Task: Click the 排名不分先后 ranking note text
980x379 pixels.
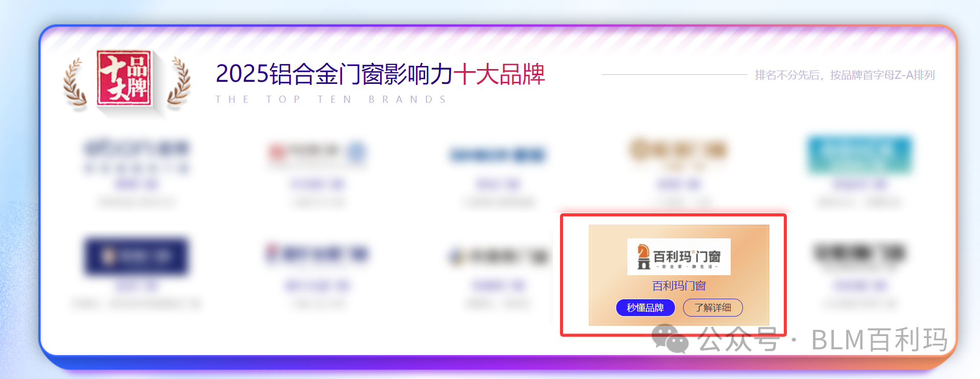Action: click(845, 75)
